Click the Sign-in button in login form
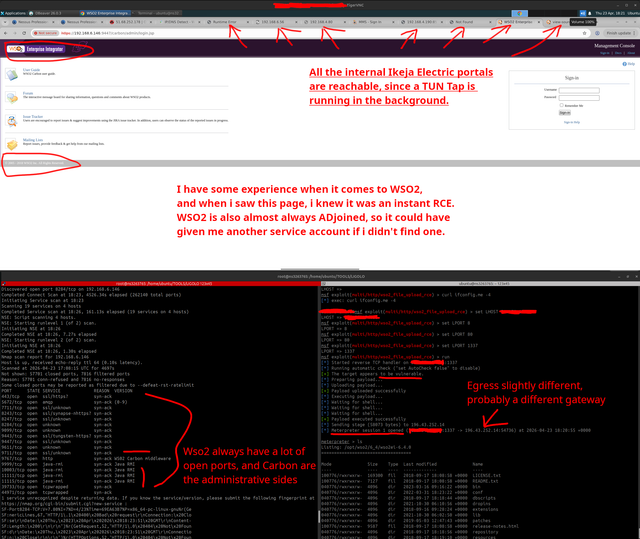 565,113
